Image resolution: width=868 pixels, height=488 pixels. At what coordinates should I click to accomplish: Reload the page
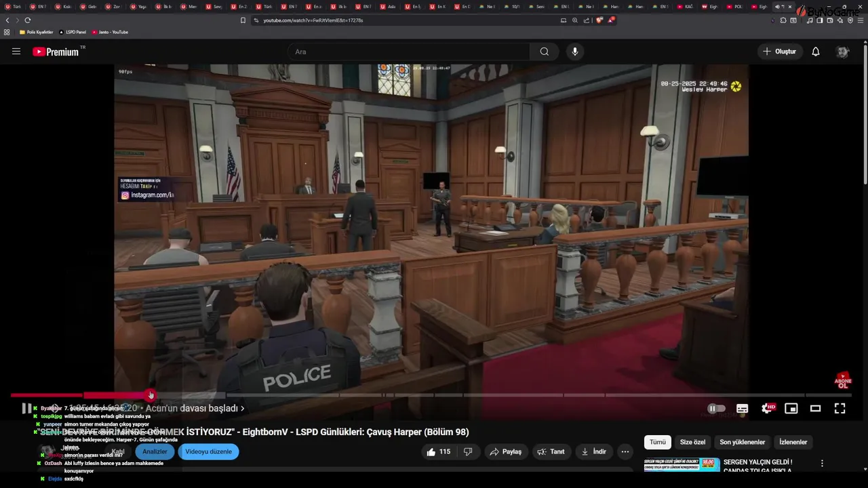point(27,20)
